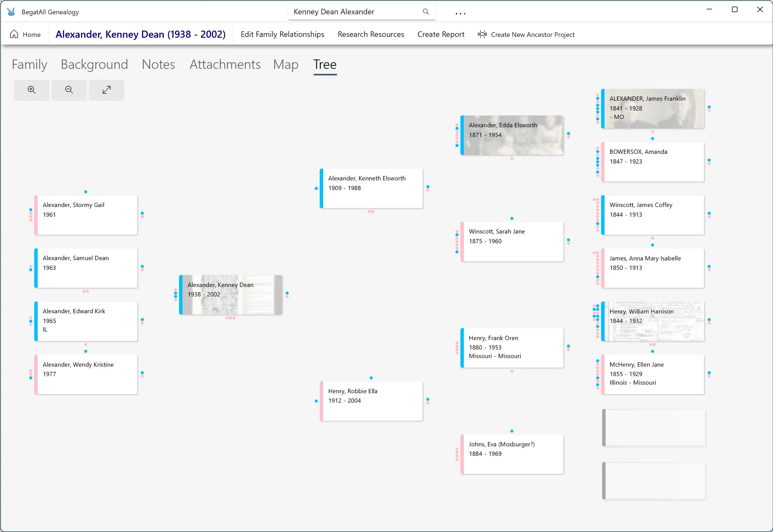Viewport: 773px width, 532px height.
Task: Click the zoom out magnifier button
Action: click(x=69, y=90)
